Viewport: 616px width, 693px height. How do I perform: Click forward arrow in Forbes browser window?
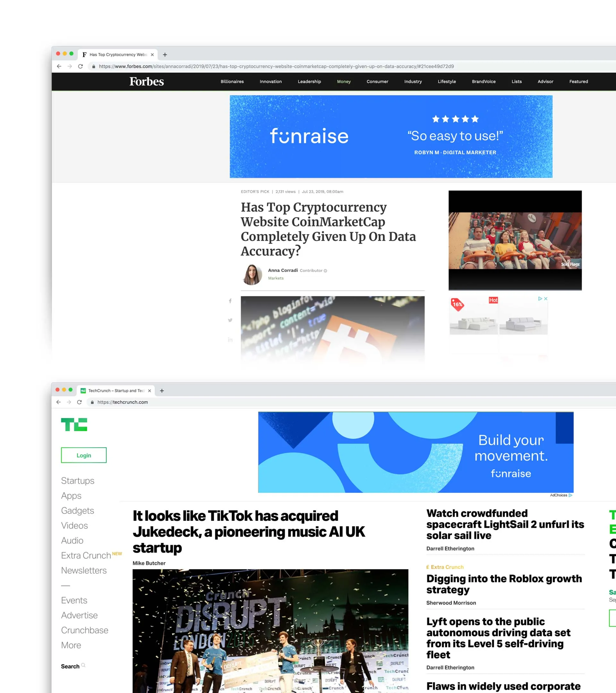(x=70, y=66)
